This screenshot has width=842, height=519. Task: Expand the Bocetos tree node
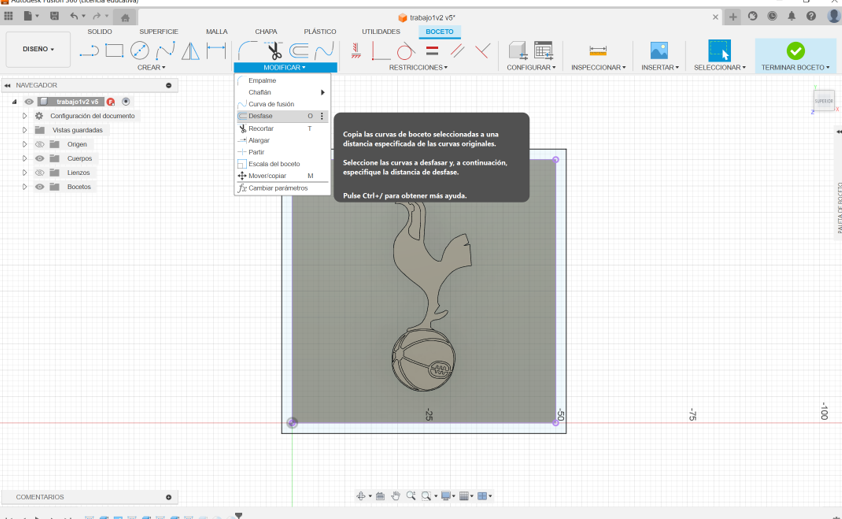point(24,187)
